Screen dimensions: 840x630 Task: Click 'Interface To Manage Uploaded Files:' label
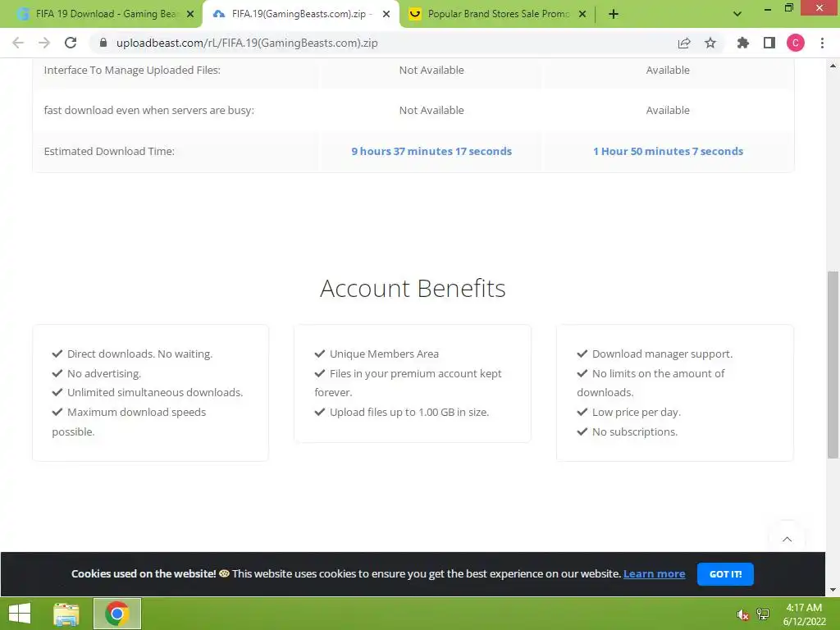pyautogui.click(x=132, y=71)
